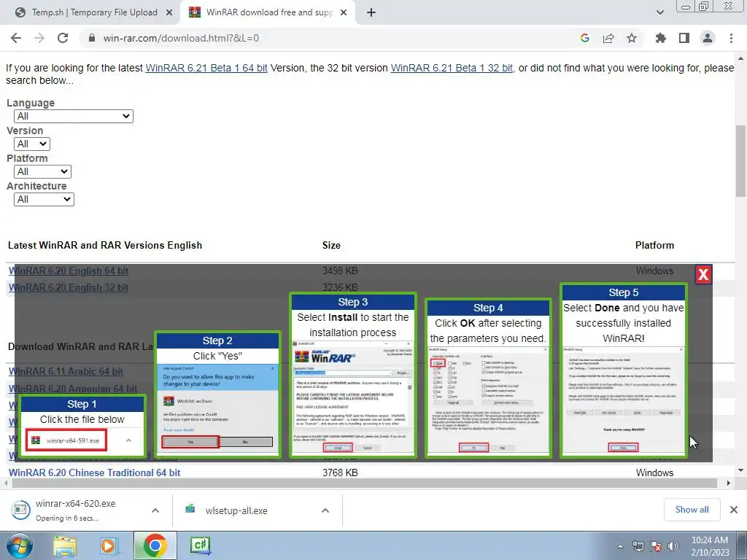
Task: Reload the WinRAR download page
Action: [63, 38]
